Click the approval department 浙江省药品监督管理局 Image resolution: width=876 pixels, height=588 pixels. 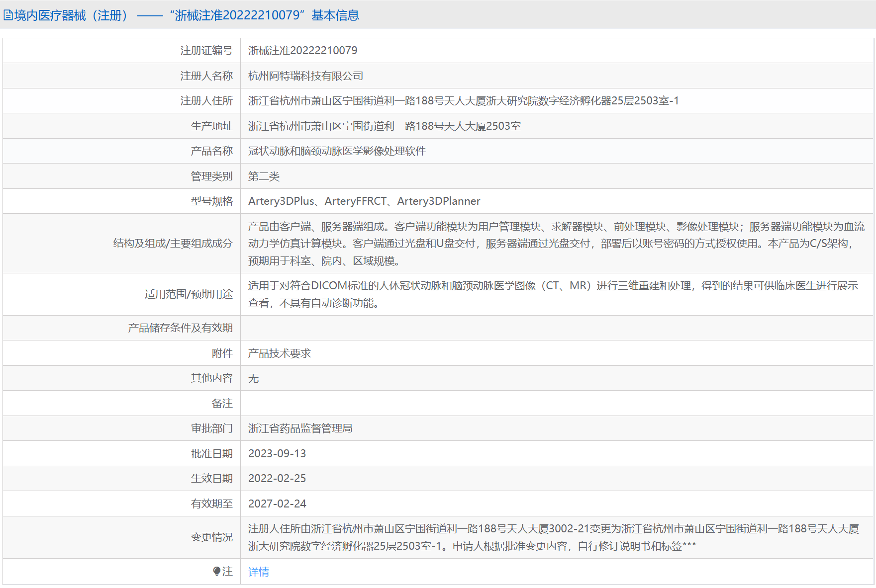[300, 428]
